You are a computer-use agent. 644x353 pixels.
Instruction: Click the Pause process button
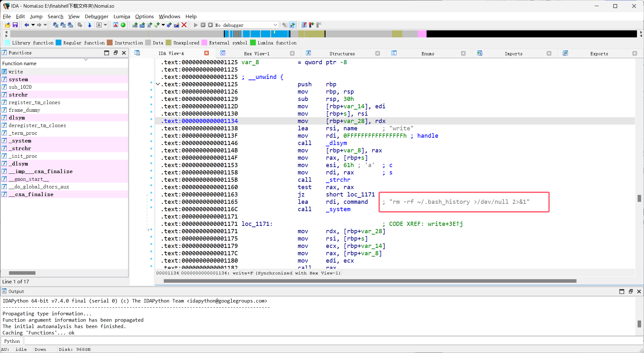point(203,25)
